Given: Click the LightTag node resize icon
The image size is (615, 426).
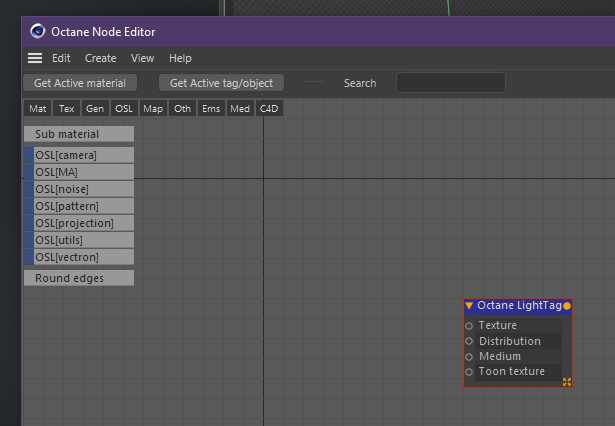Looking at the screenshot, I should coord(567,382).
